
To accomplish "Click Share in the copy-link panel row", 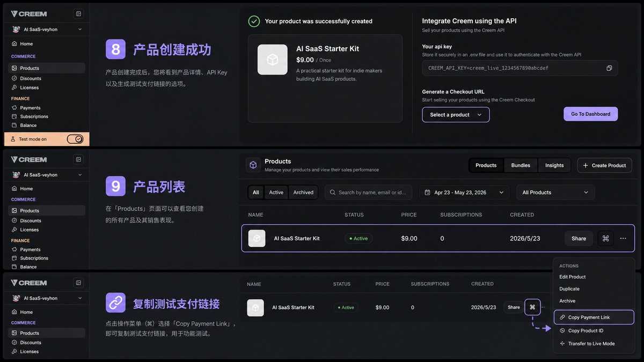I will pos(514,307).
